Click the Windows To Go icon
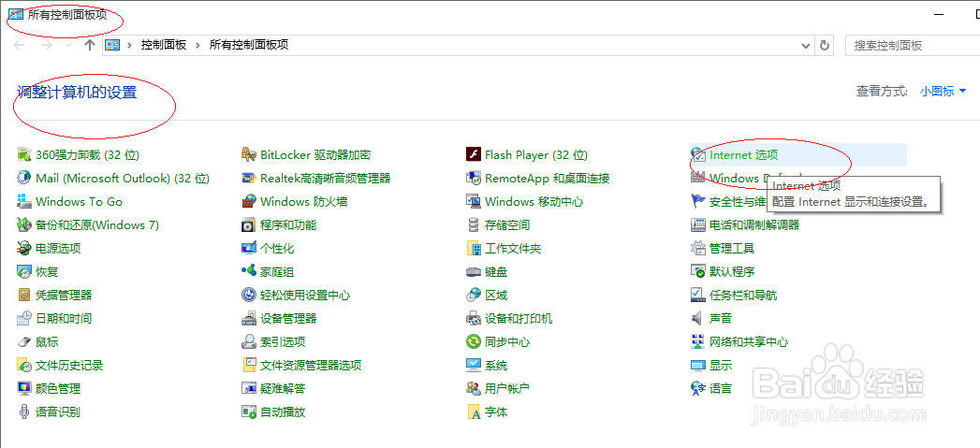This screenshot has height=448, width=980. point(24,201)
